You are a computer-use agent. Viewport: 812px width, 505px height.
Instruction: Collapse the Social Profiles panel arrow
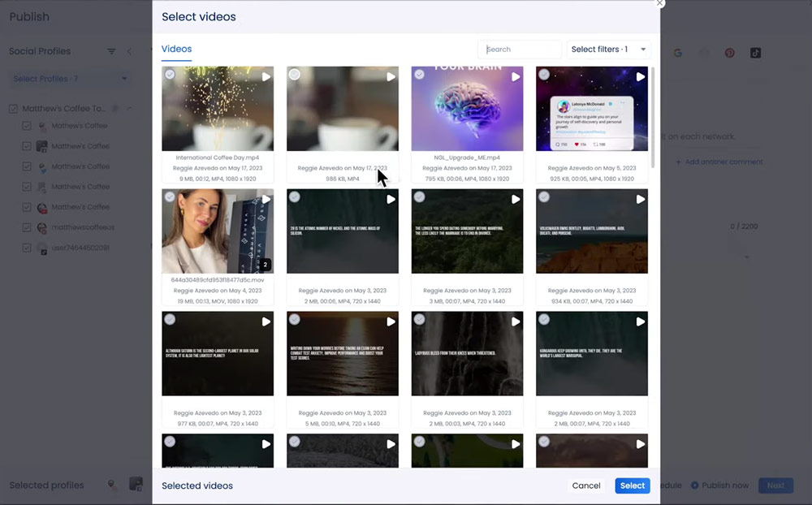(129, 51)
